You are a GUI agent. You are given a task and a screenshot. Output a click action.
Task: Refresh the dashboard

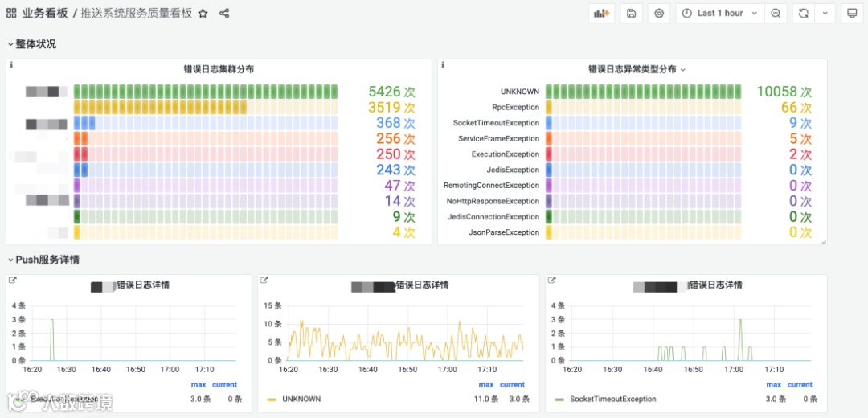tap(803, 14)
